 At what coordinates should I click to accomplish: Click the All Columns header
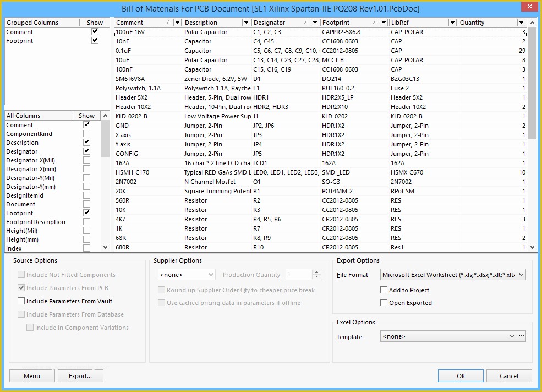[39, 116]
